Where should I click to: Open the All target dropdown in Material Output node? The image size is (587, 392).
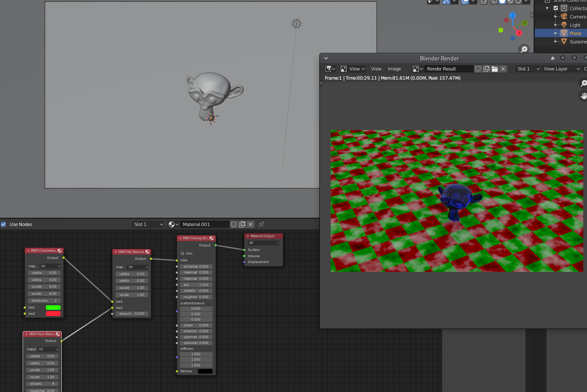pos(264,243)
